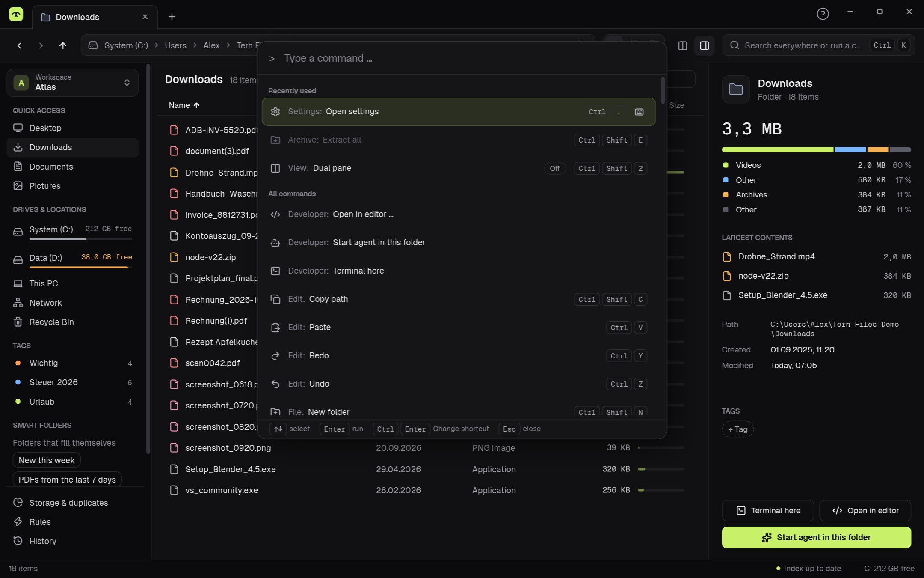Click the Users breadcrumb segment
The image size is (924, 578).
point(175,45)
